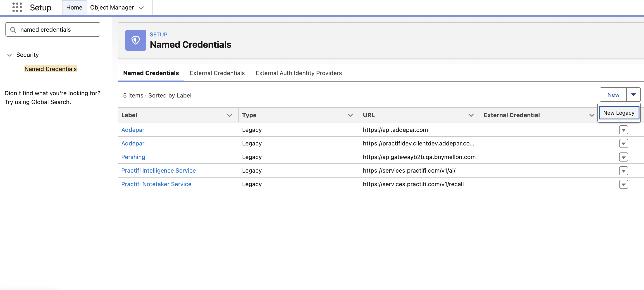The image size is (644, 290).
Task: Open the Addepar credential with api.addepar.com
Action: pyautogui.click(x=133, y=130)
